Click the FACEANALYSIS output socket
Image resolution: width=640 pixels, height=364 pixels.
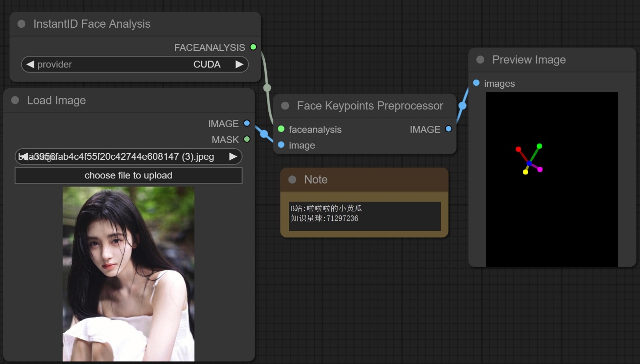point(253,47)
